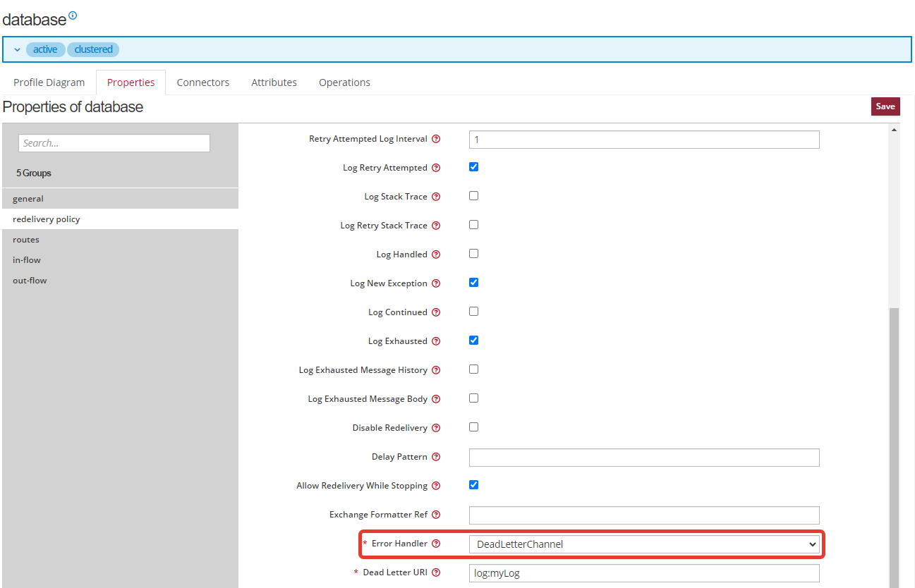Select the routes property group

coord(26,240)
